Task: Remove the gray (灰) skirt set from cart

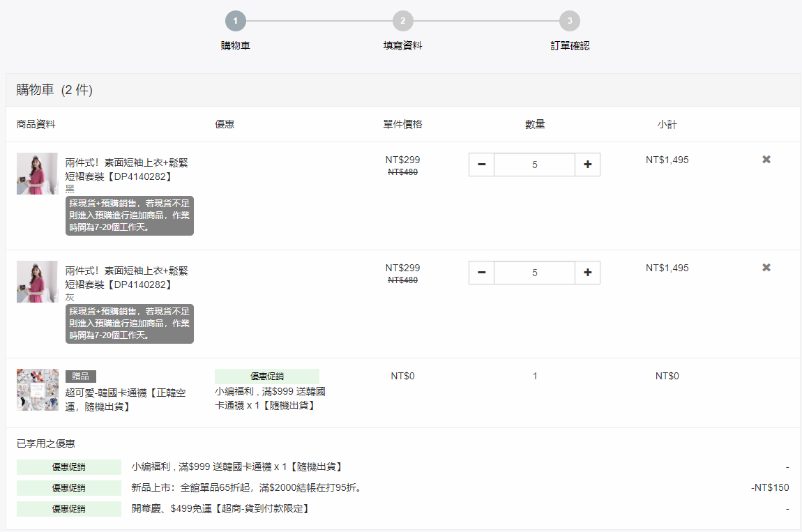Action: pos(766,268)
